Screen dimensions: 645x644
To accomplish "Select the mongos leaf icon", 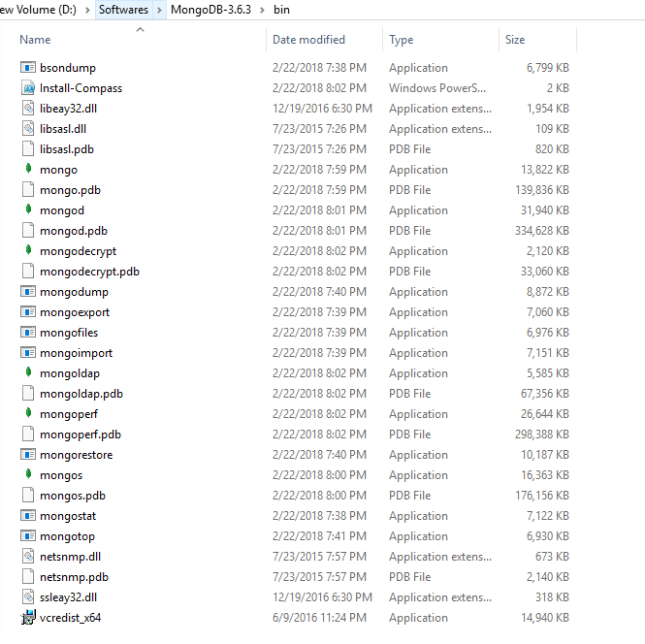I will (x=28, y=475).
